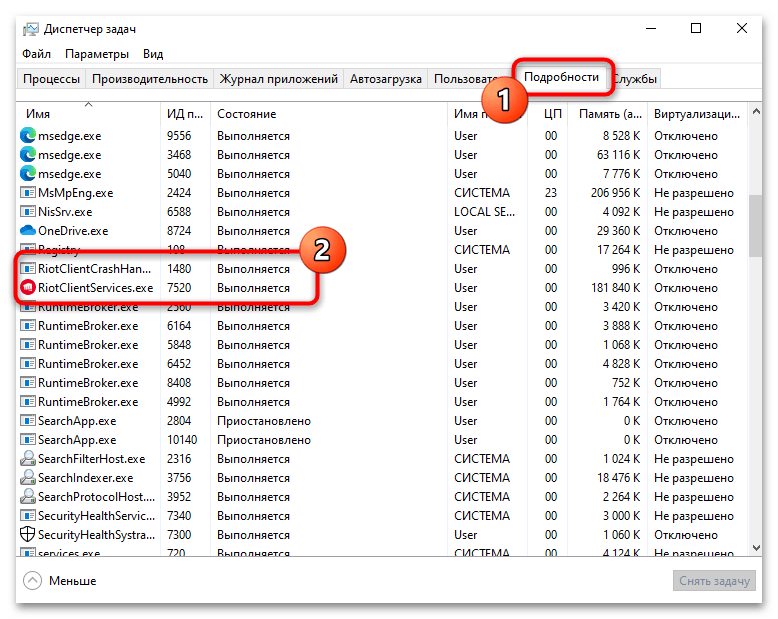Click PID 7520 cell
This screenshot has width=778, height=619.
click(179, 288)
